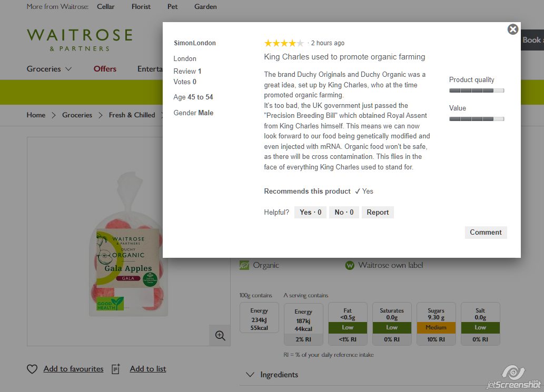Go to Fresh & Chilled breadcrumb

click(x=132, y=115)
